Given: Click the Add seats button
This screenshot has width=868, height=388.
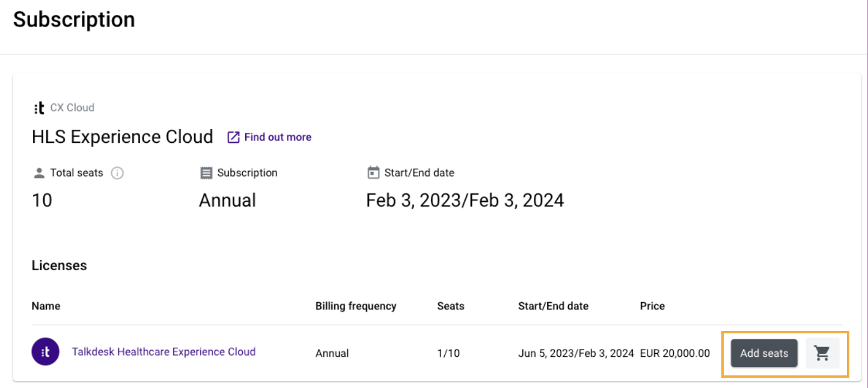Looking at the screenshot, I should pos(763,353).
